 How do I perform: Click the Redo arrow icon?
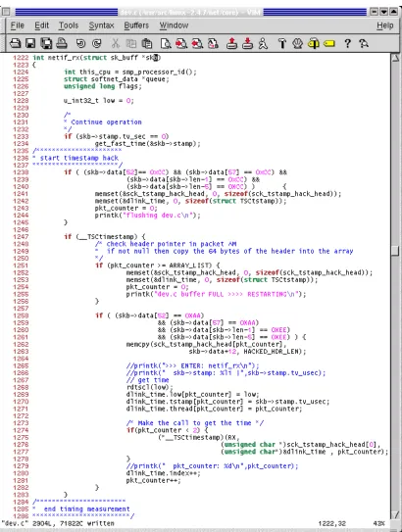97,43
